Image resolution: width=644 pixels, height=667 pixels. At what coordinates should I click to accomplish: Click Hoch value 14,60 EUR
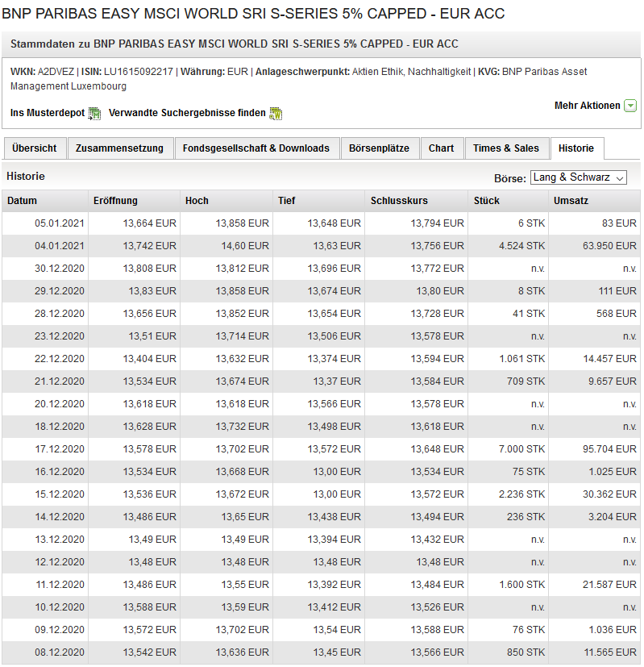coord(245,246)
